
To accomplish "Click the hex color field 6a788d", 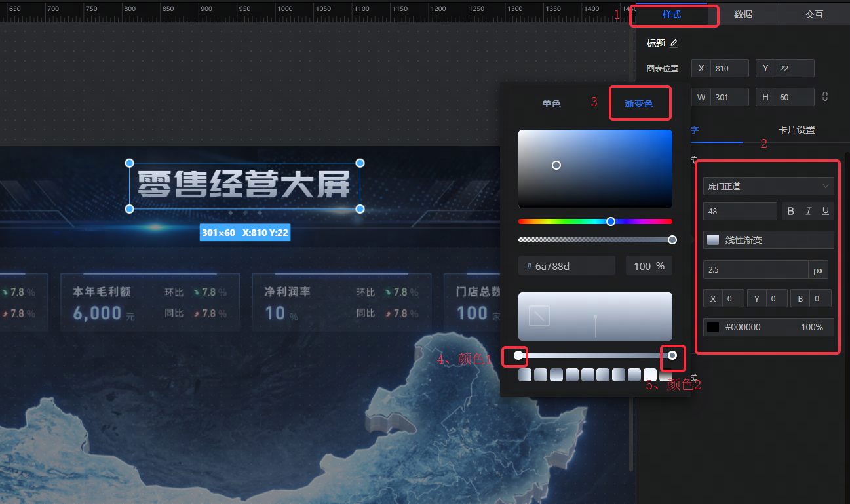I will pos(567,266).
